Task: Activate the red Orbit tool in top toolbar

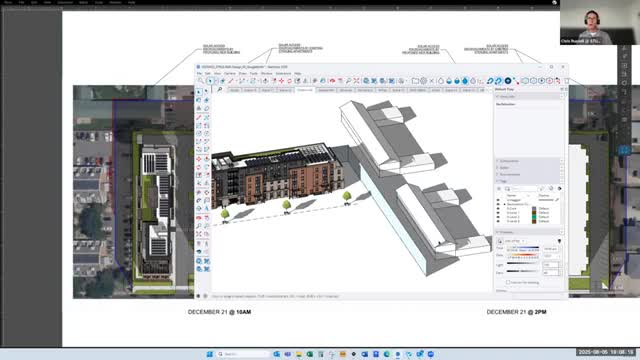Action: pos(332,81)
